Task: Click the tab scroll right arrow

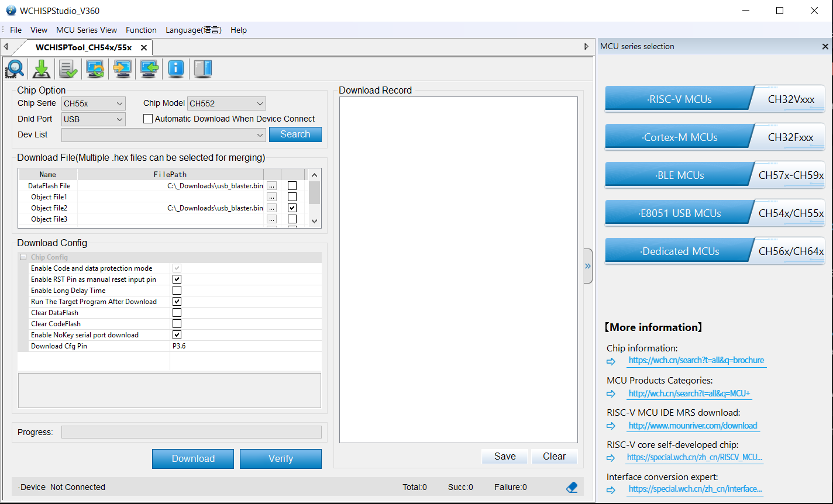Action: coord(586,47)
